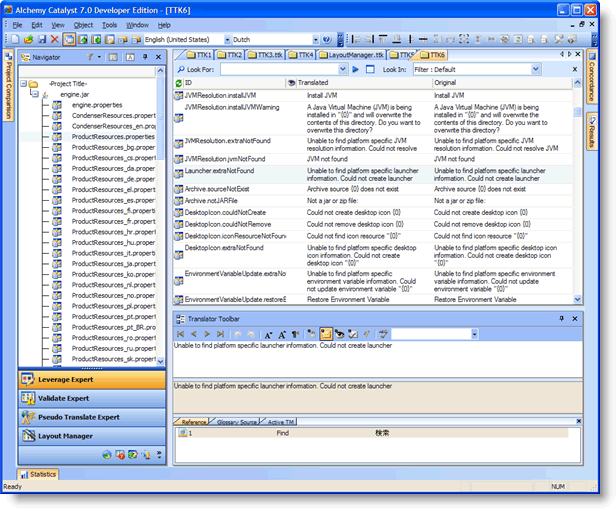Select the Archive.notJARFile row

click(x=373, y=201)
